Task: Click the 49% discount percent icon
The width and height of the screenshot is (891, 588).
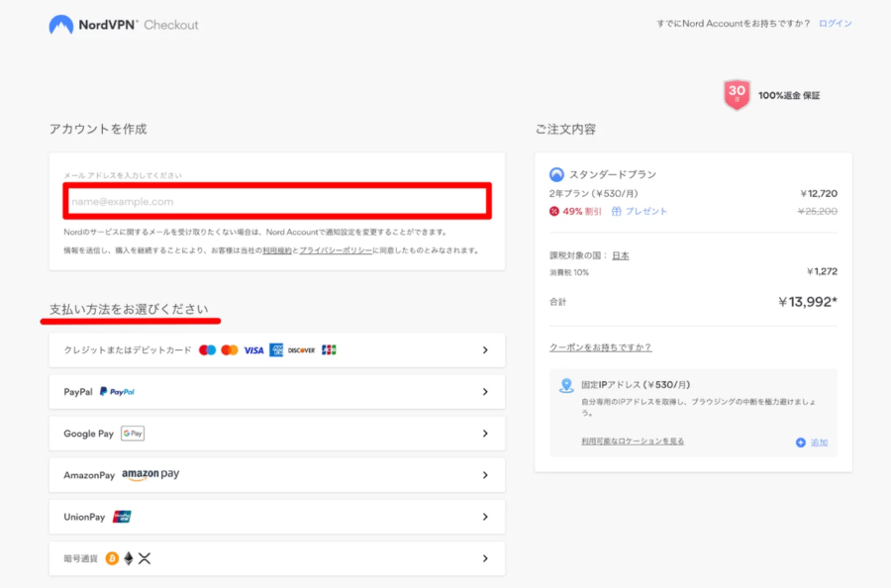Action: tap(554, 211)
